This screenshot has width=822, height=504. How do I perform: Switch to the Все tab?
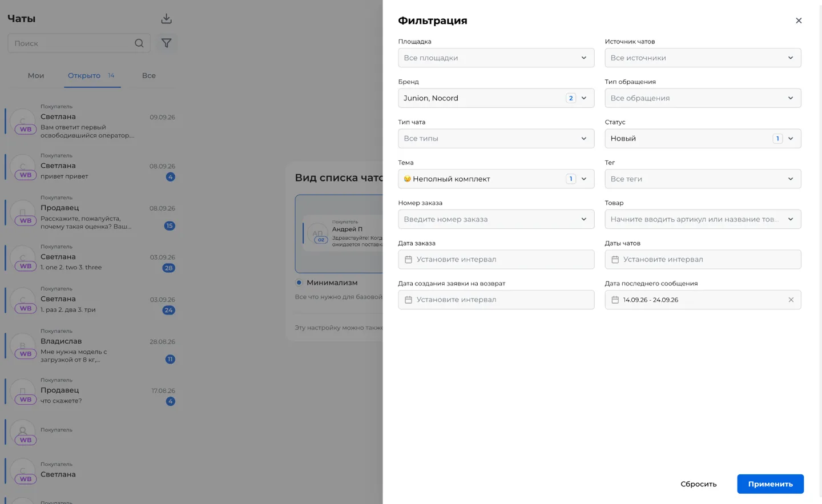(148, 75)
